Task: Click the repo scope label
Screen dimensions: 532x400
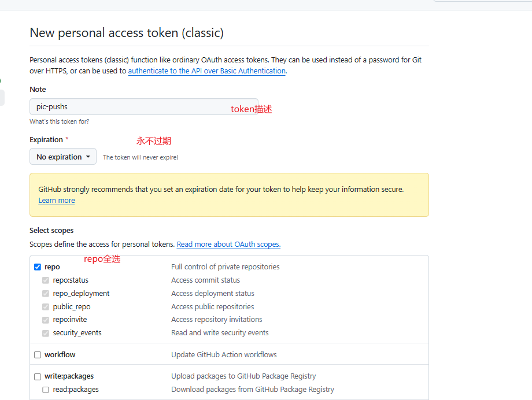Action: (52, 267)
